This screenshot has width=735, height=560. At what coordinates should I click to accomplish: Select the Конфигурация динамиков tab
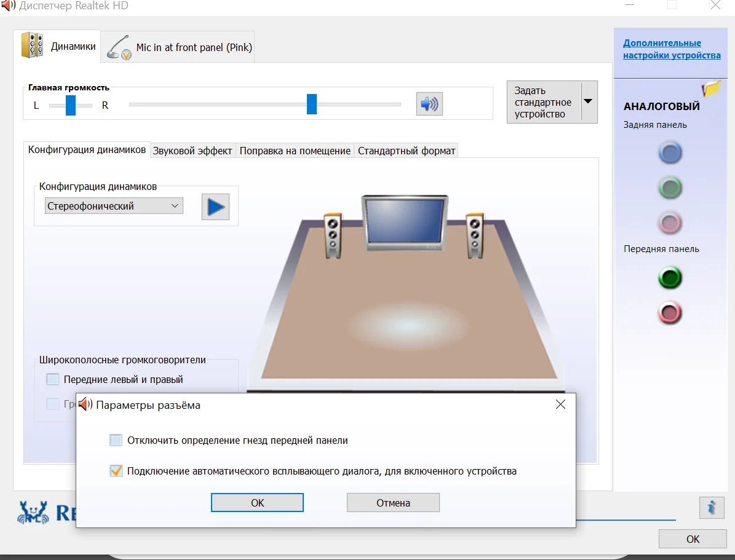[x=87, y=149]
